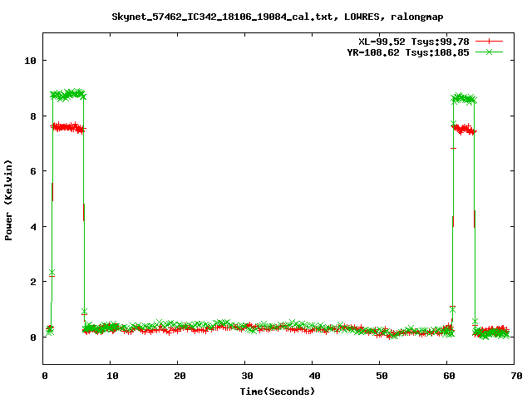This screenshot has height=399, width=532.
Task: Click the red XL plateau after 60 seconds
Action: [464, 129]
